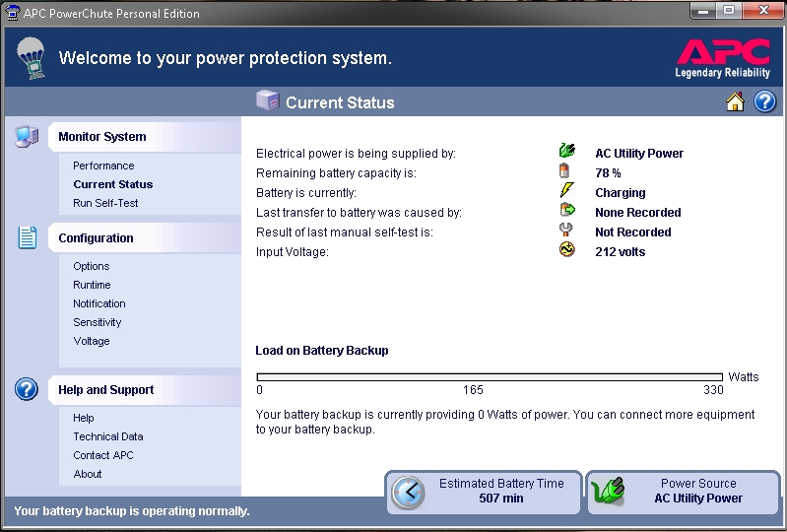Click status bar message battery backup operating normally
Screen dimensions: 787x532
[132, 511]
